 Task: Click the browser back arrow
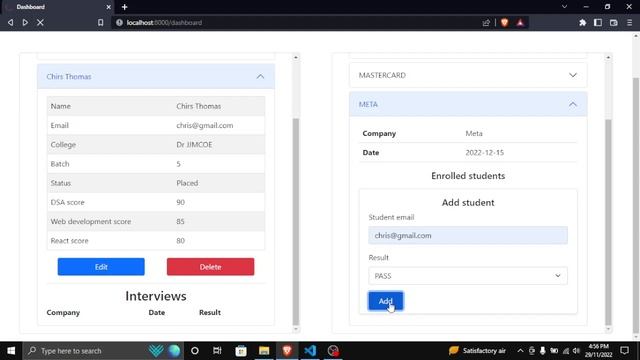coord(11,22)
